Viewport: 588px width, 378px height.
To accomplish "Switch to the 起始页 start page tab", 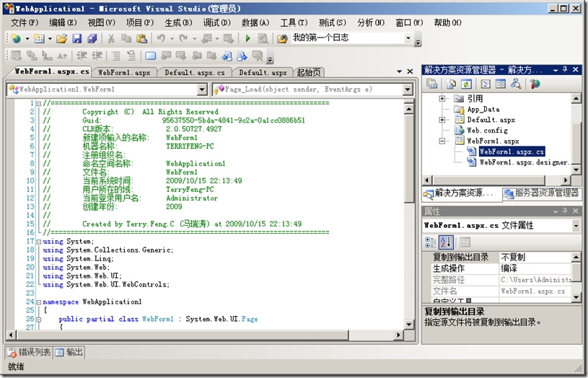I will (x=309, y=73).
